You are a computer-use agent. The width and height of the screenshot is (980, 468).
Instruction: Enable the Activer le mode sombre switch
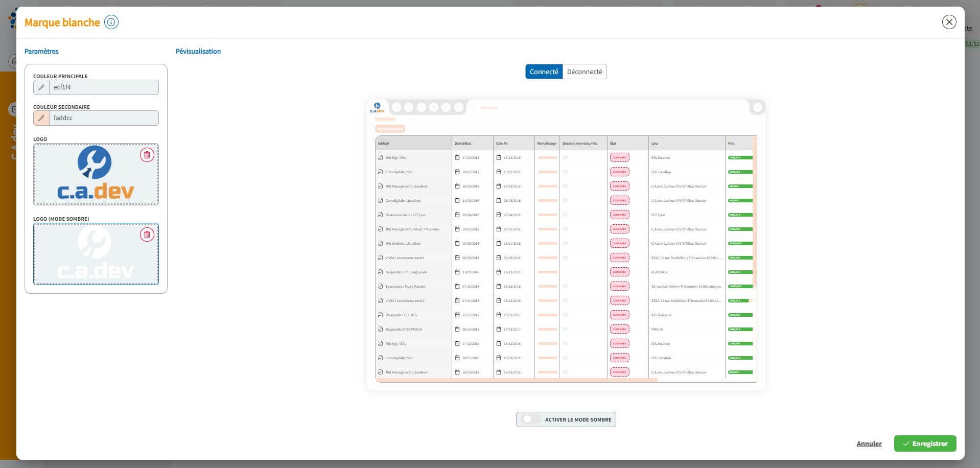pos(531,419)
